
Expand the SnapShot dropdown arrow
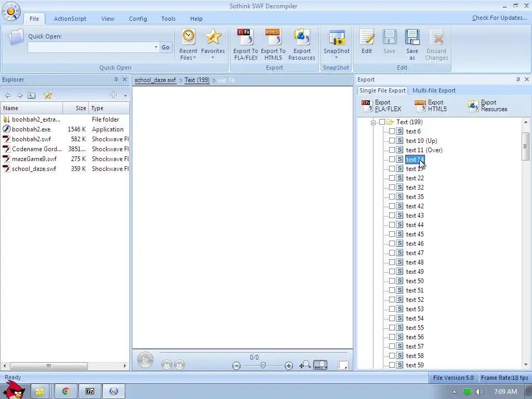pos(336,58)
